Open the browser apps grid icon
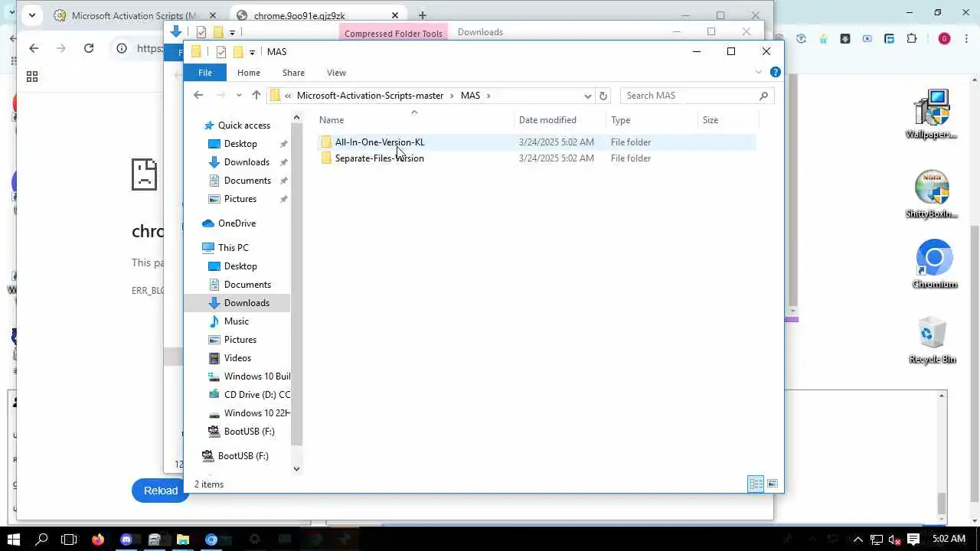 point(32,77)
